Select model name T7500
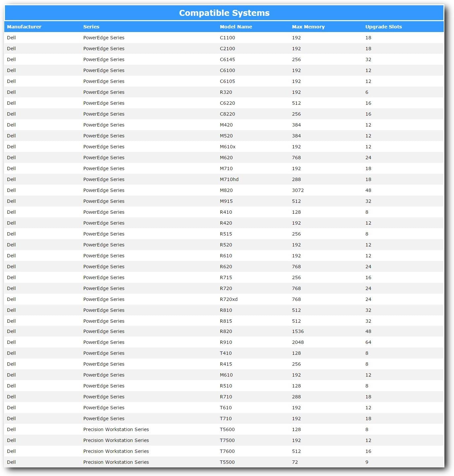454x476 pixels. tap(227, 440)
